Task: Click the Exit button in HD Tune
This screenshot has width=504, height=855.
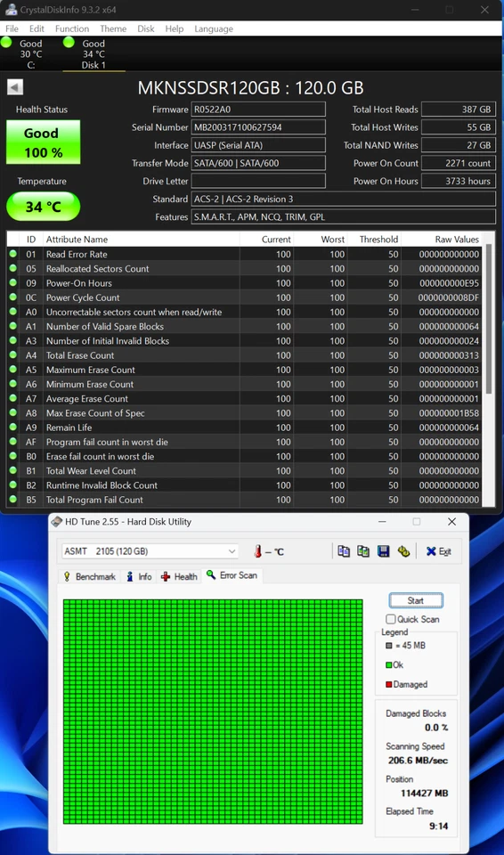Action: (x=439, y=551)
